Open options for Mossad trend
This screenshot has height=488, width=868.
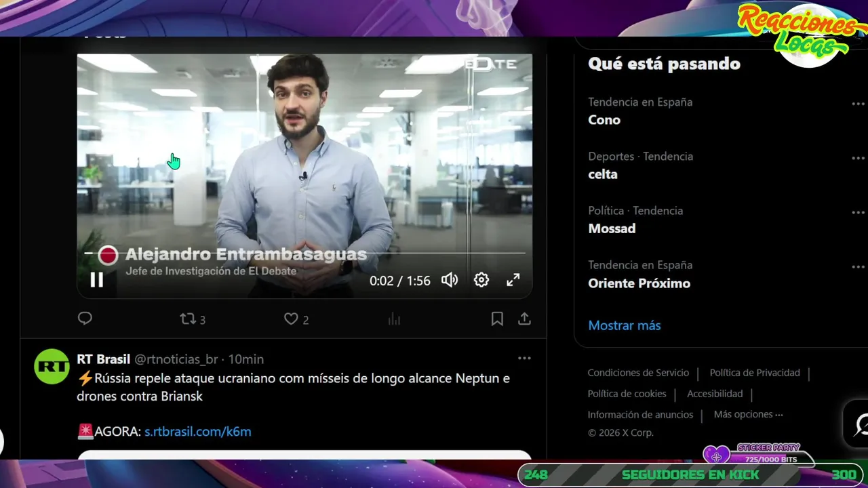pyautogui.click(x=859, y=212)
